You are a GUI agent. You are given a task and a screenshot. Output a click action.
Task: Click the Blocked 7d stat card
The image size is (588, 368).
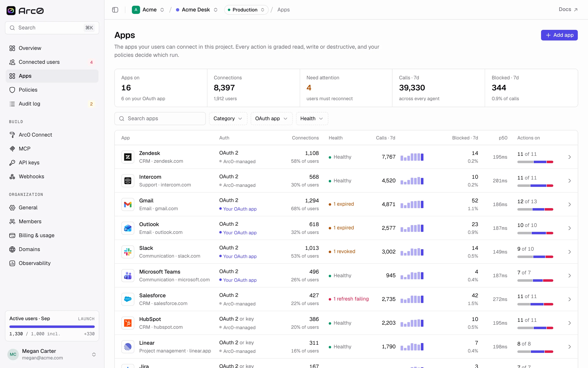point(531,88)
